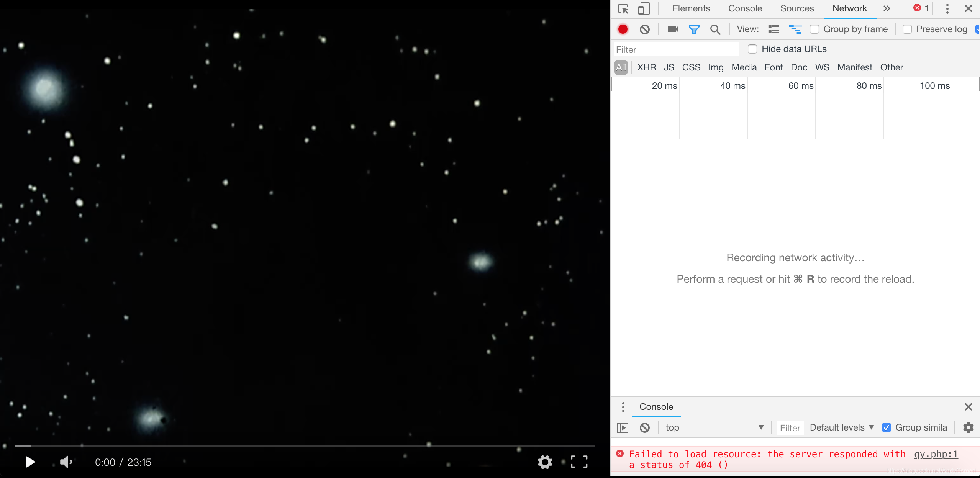Open network search magnifier

pyautogui.click(x=715, y=29)
